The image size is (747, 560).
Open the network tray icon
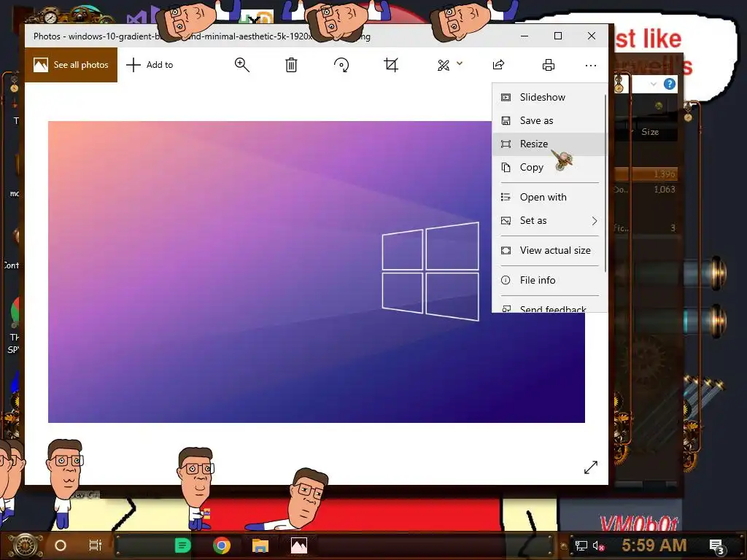[x=581, y=545]
